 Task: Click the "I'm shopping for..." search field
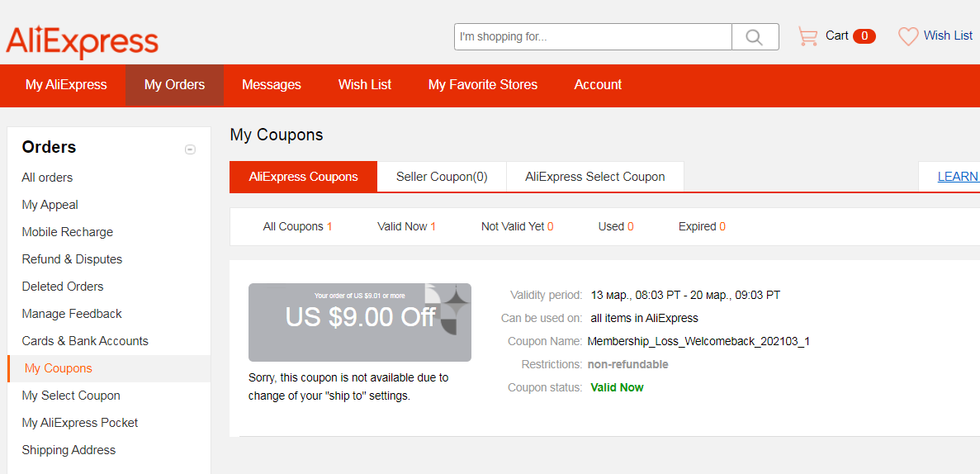point(593,37)
